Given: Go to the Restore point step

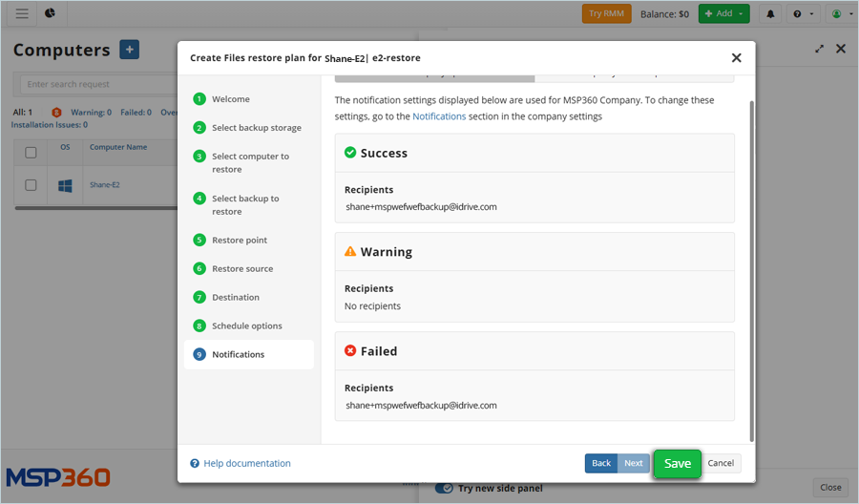Looking at the screenshot, I should (239, 241).
